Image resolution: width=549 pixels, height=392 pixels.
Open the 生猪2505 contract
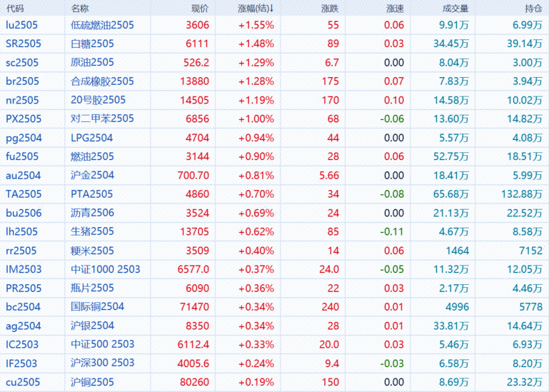click(x=92, y=231)
